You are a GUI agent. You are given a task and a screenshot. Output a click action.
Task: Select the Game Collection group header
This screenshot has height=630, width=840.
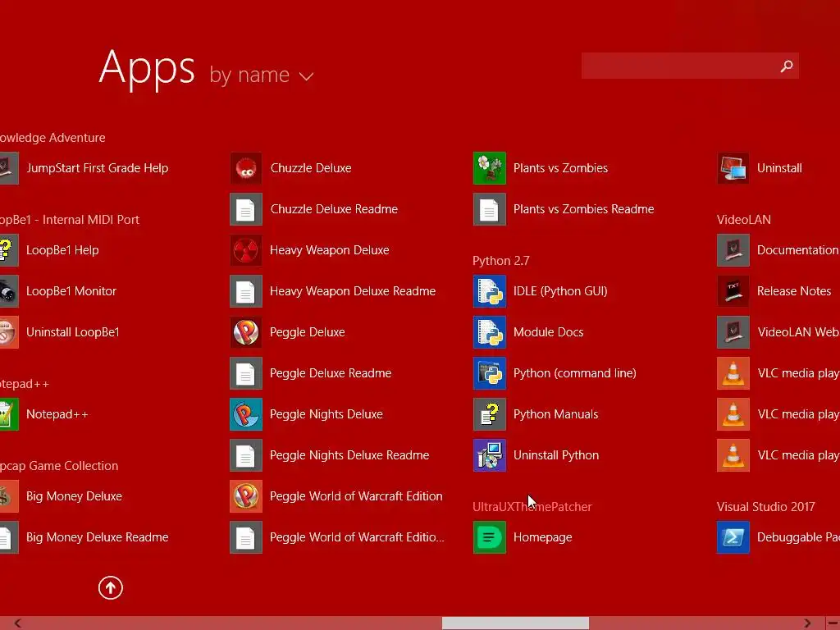[x=59, y=466]
